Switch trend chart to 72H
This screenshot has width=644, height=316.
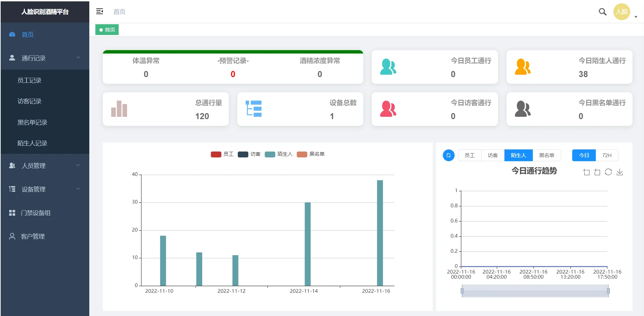pyautogui.click(x=607, y=155)
